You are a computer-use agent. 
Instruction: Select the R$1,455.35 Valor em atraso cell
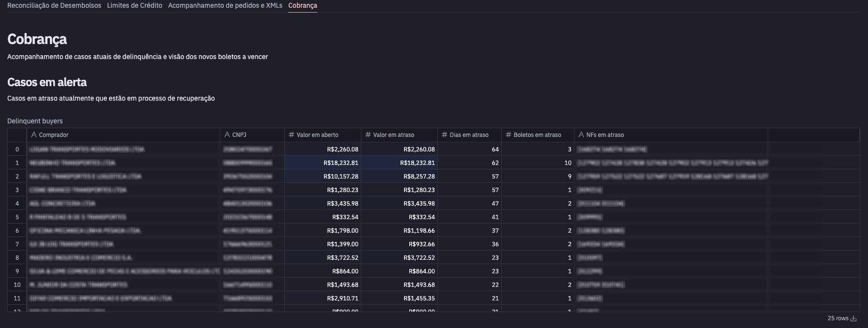click(x=399, y=298)
